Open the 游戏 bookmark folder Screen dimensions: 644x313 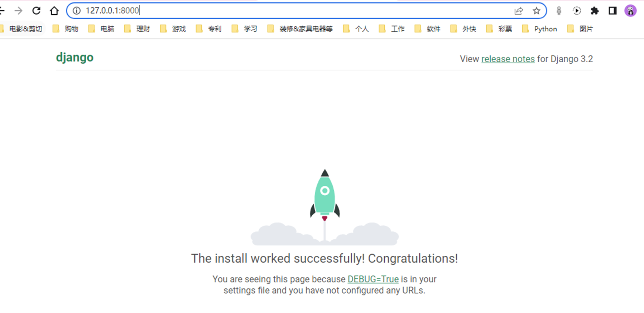tap(173, 29)
